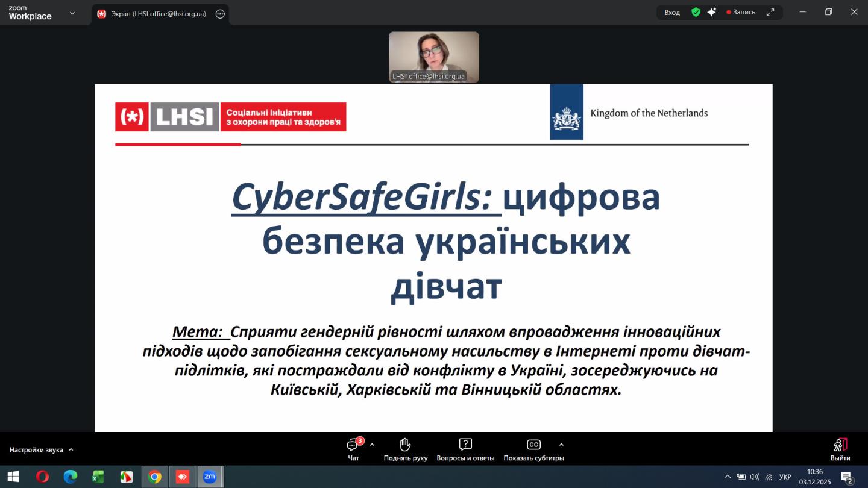Open the Windows Start menu
The height and width of the screenshot is (488, 868).
13,477
